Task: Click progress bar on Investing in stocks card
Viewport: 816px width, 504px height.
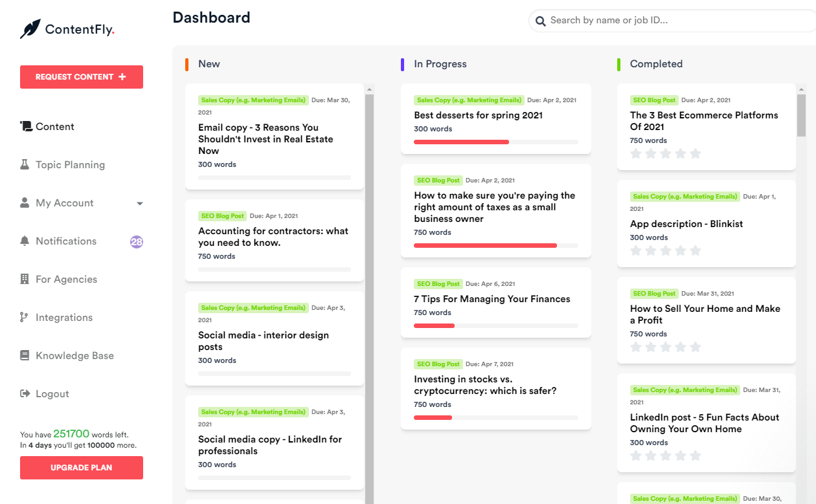Action: pos(496,417)
